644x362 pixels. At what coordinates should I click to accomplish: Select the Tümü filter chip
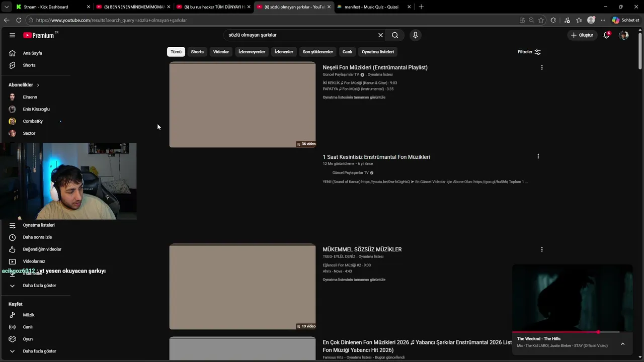click(x=176, y=52)
